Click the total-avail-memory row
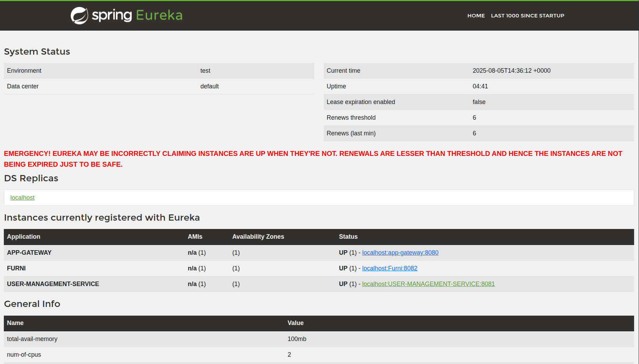The width and height of the screenshot is (639, 364). [32, 339]
